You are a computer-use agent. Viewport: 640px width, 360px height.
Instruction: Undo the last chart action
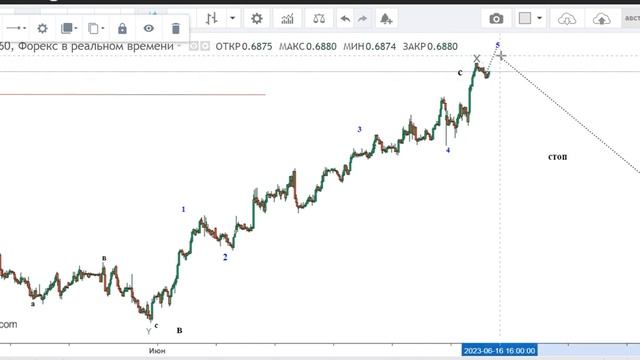pyautogui.click(x=345, y=19)
